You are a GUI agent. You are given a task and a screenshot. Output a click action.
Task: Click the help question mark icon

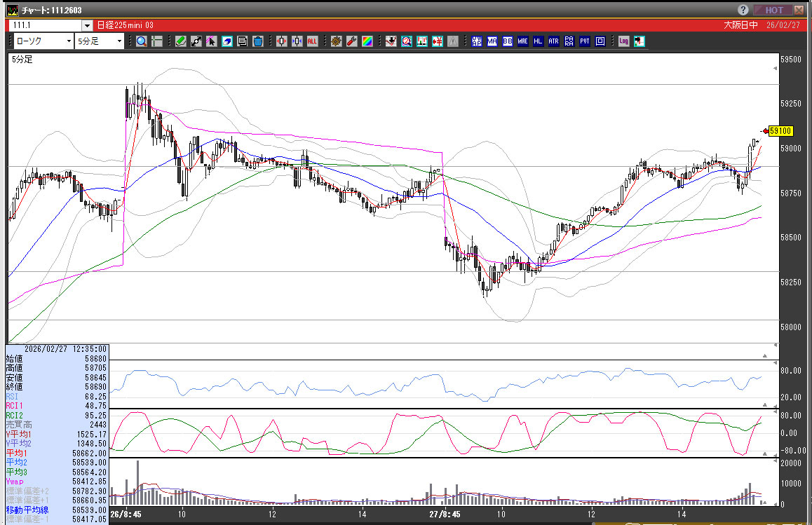[x=743, y=10]
